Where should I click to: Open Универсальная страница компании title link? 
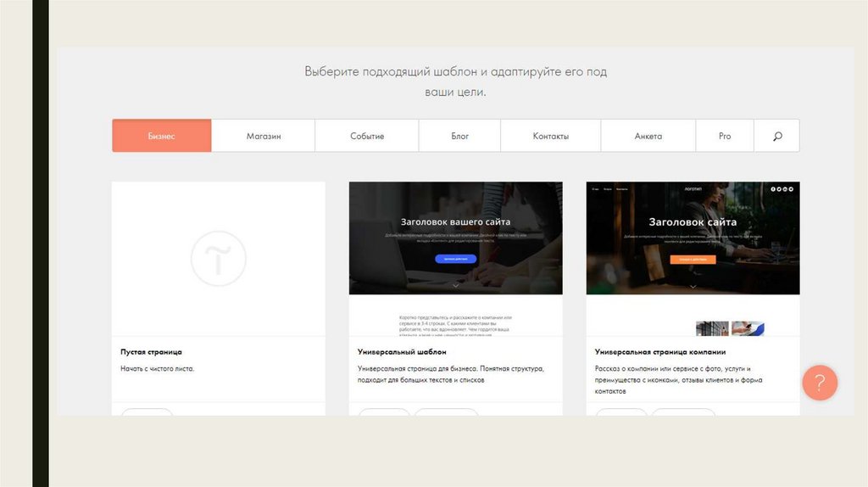(x=660, y=351)
